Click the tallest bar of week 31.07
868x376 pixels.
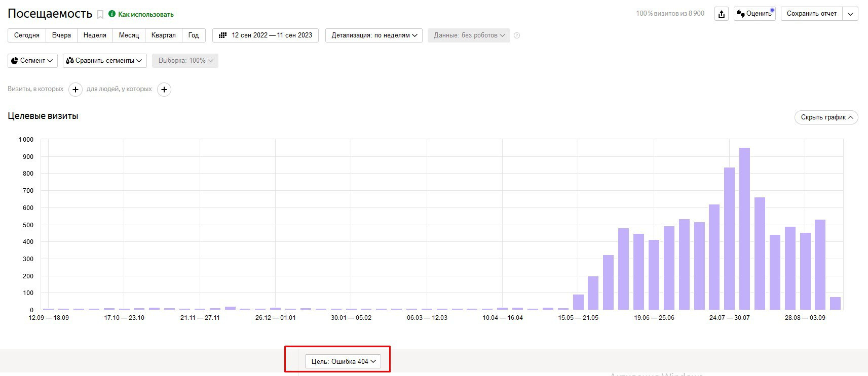click(x=744, y=229)
